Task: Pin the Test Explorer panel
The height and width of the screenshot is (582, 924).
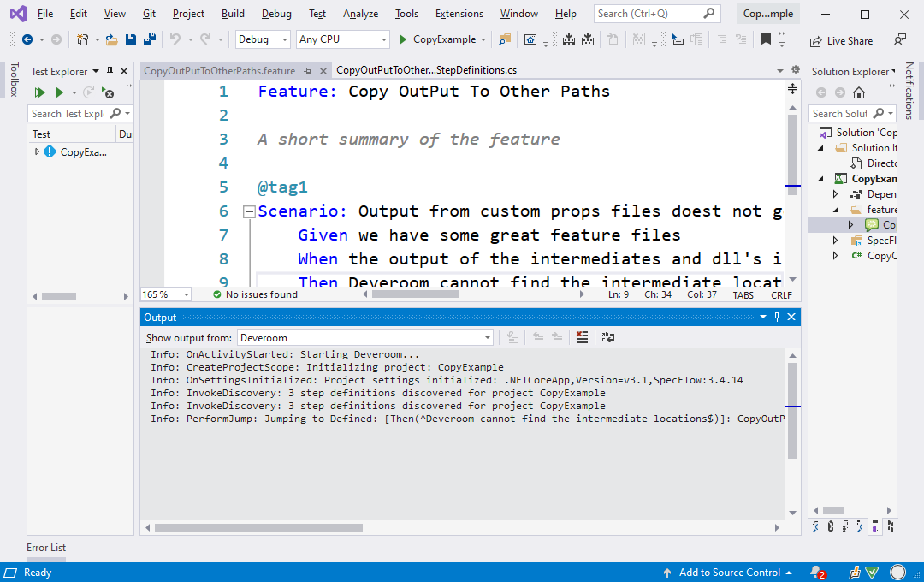Action: 110,71
